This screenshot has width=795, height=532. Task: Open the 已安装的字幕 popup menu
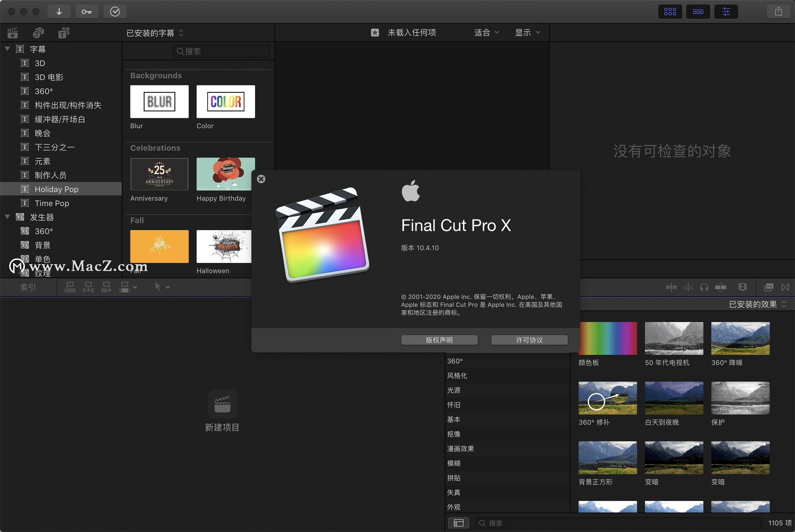click(155, 33)
